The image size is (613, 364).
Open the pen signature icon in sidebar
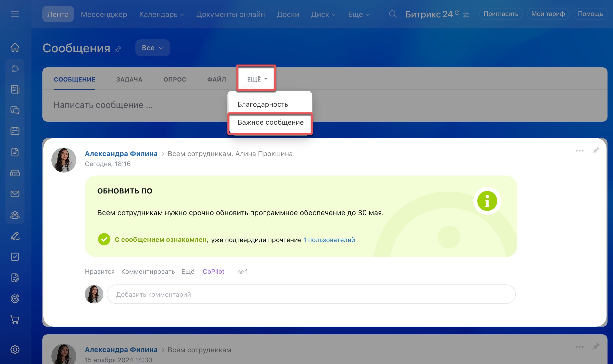pos(15,236)
